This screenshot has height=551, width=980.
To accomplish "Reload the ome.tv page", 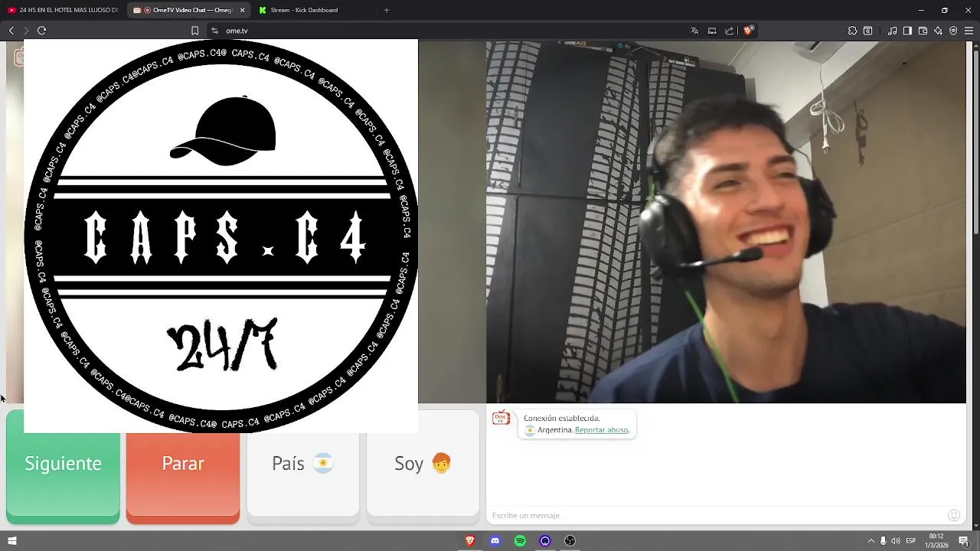I will pos(41,31).
